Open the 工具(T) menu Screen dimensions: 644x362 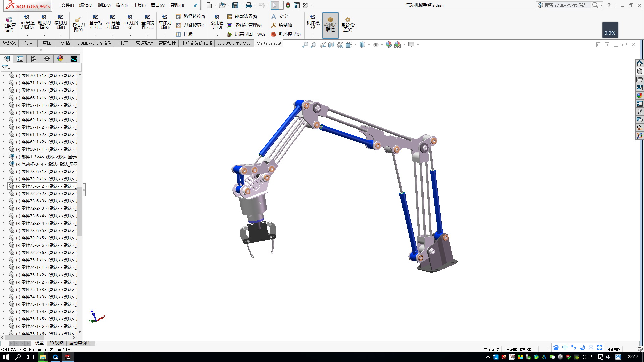point(139,5)
